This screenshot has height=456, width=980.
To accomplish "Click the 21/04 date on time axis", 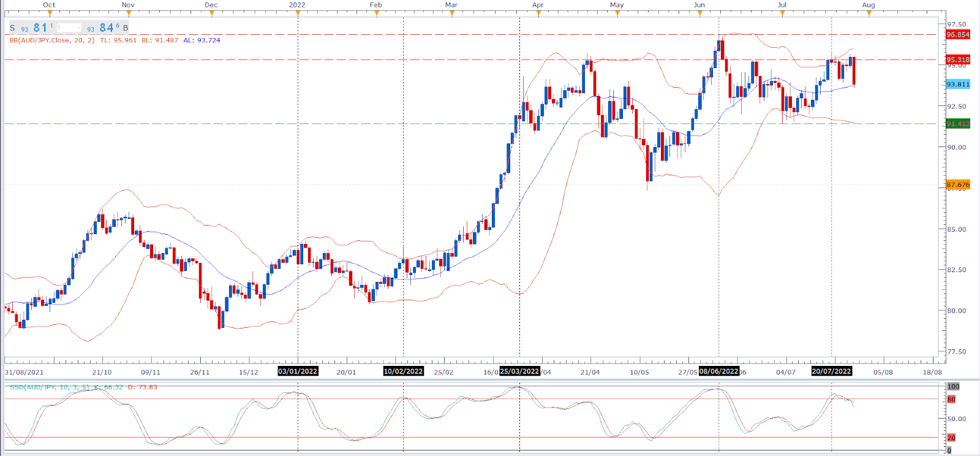I will 590,372.
